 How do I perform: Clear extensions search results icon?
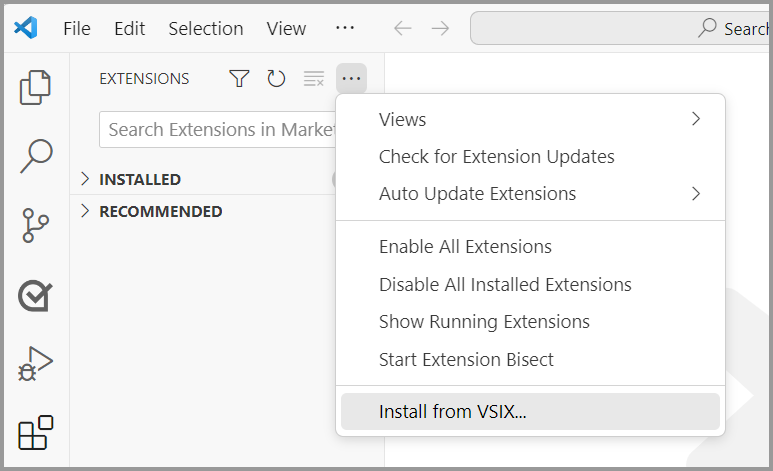314,78
